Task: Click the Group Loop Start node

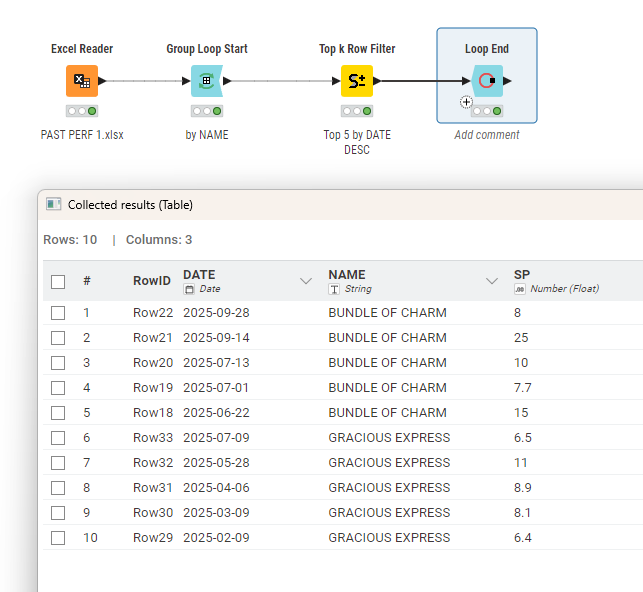Action: click(x=207, y=81)
